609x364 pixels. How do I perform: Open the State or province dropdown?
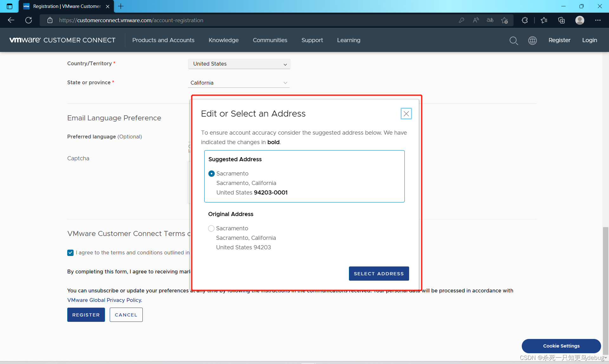[239, 83]
